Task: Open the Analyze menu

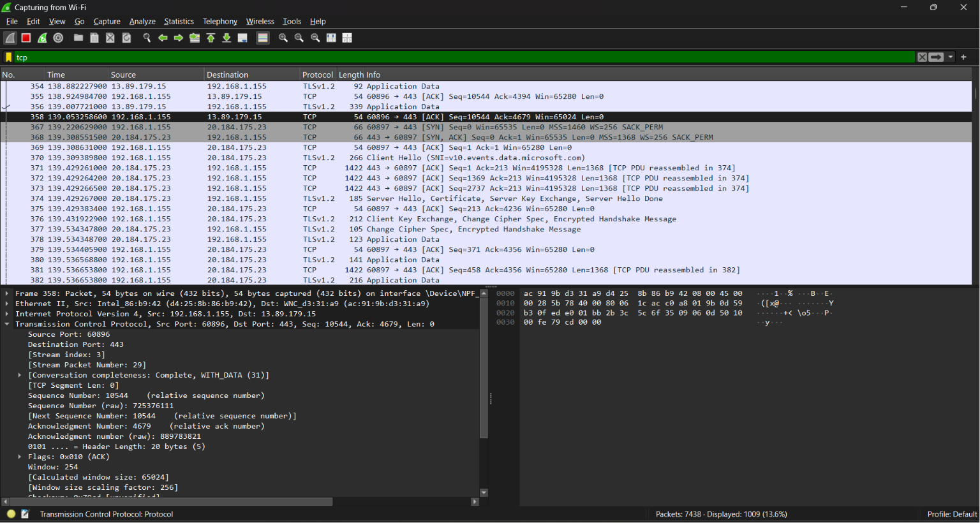Action: [142, 22]
